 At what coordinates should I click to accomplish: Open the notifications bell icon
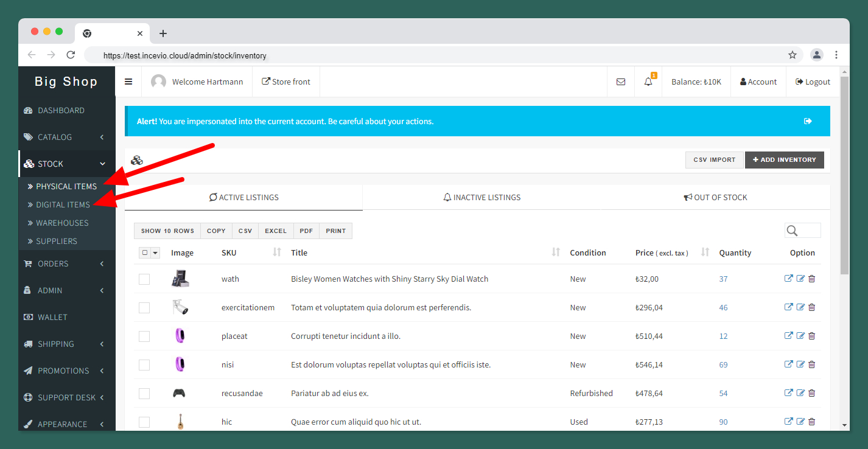coord(648,82)
